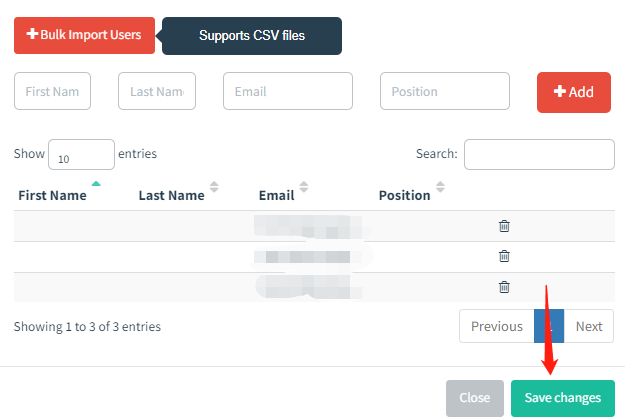Select page 1 in pagination
The height and width of the screenshot is (417, 625).
click(549, 326)
